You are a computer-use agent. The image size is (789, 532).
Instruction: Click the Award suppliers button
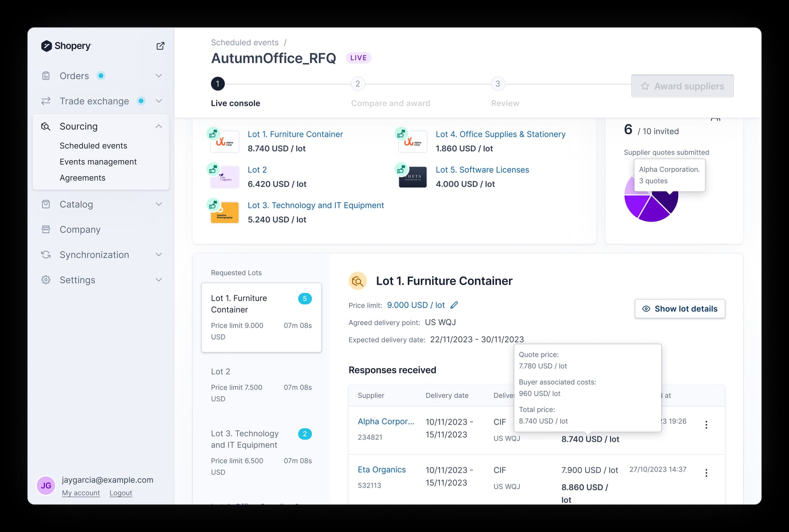682,86
